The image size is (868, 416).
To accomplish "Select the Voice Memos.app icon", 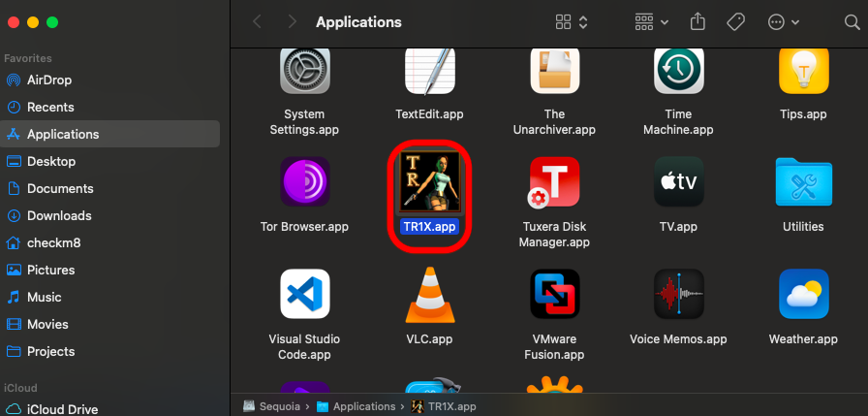I will (678, 295).
